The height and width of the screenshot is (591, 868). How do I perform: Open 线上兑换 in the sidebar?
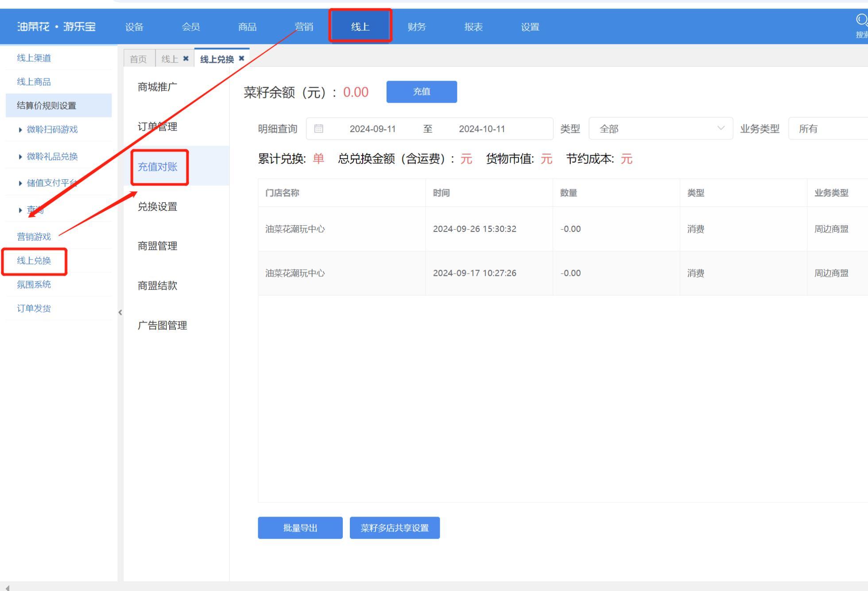coord(34,261)
